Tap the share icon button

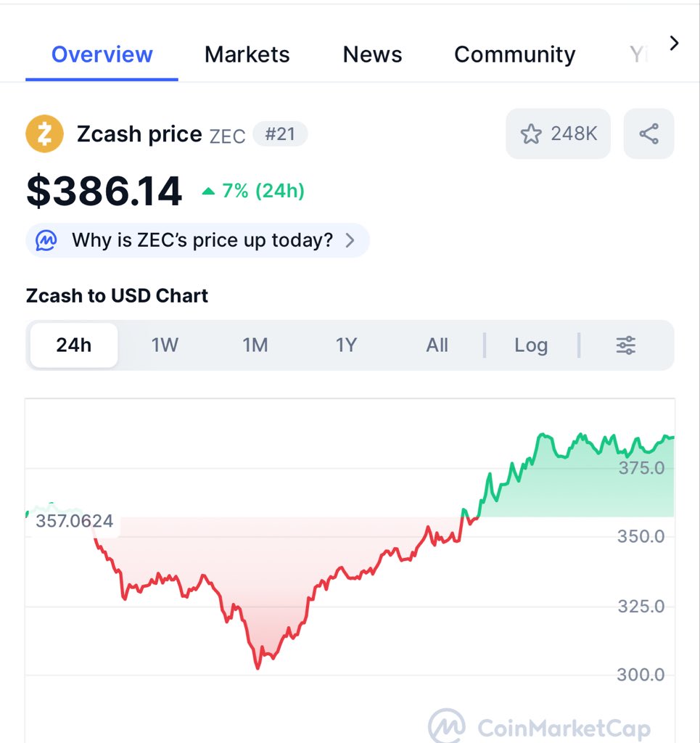(x=648, y=134)
